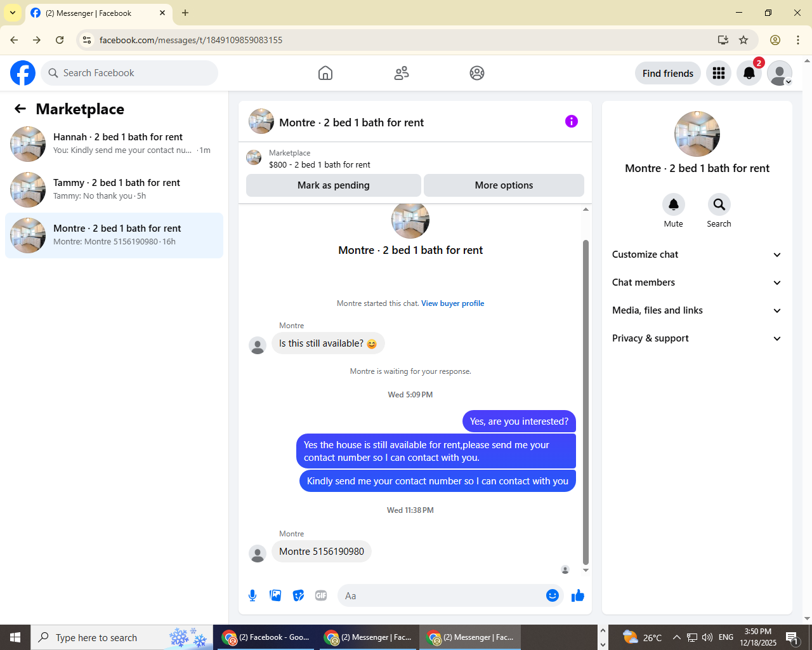
Task: Open Hannah's 2 bed 1 bath conversation
Action: [114, 144]
